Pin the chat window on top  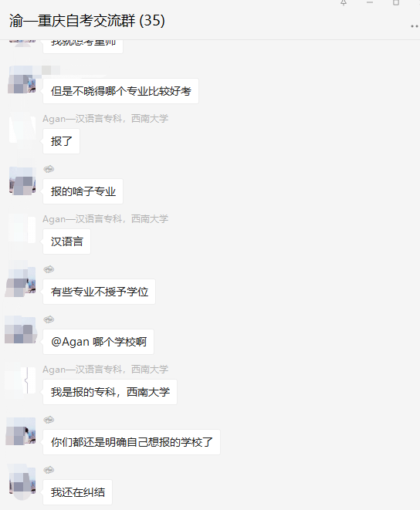(344, 2)
